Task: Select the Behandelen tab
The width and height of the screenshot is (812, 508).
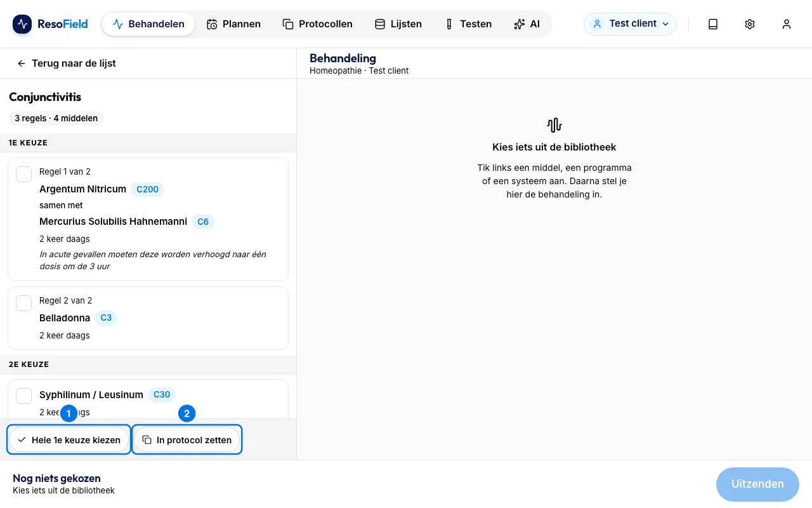Action: (148, 24)
